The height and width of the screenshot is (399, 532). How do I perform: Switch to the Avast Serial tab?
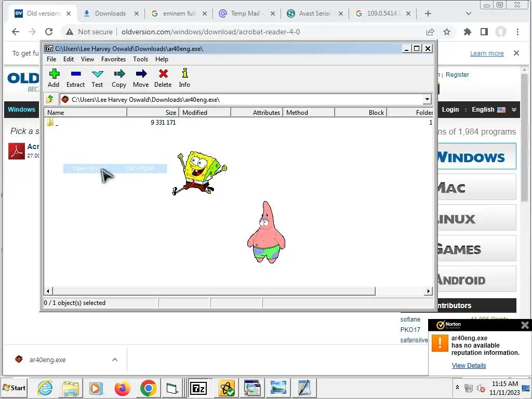coord(314,14)
